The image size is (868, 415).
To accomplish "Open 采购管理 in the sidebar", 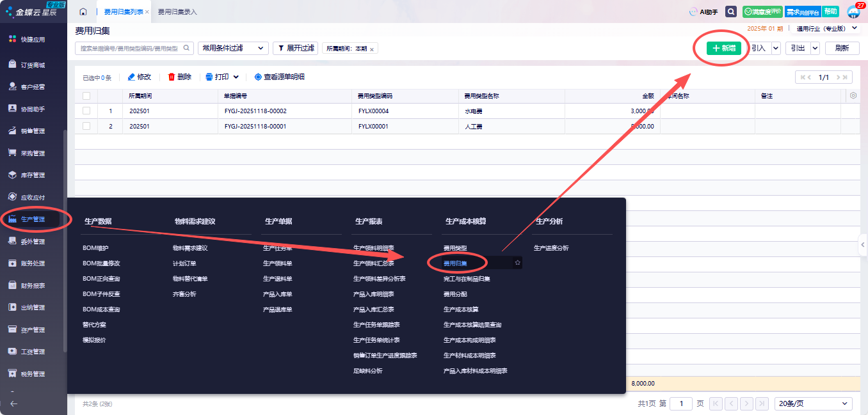I will [x=33, y=153].
